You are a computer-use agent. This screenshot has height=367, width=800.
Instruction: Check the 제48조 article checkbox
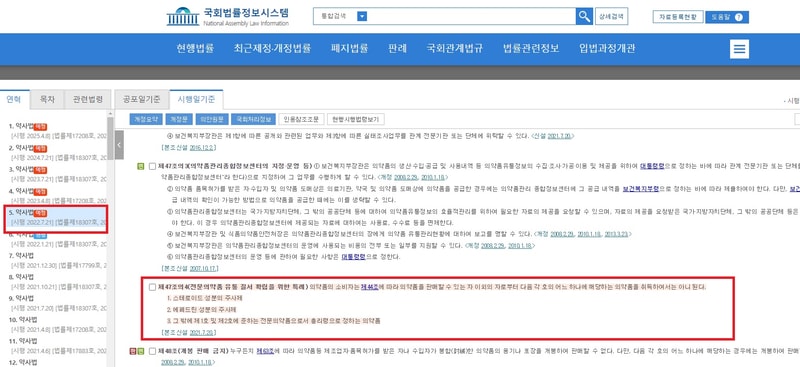[x=152, y=351]
